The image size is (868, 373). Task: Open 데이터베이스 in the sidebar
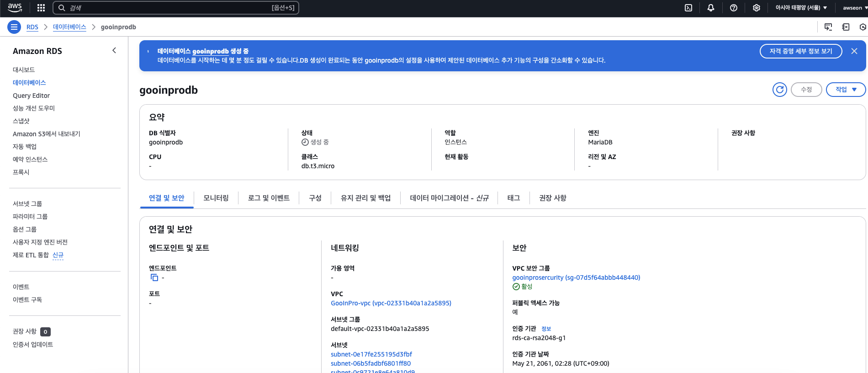point(29,83)
